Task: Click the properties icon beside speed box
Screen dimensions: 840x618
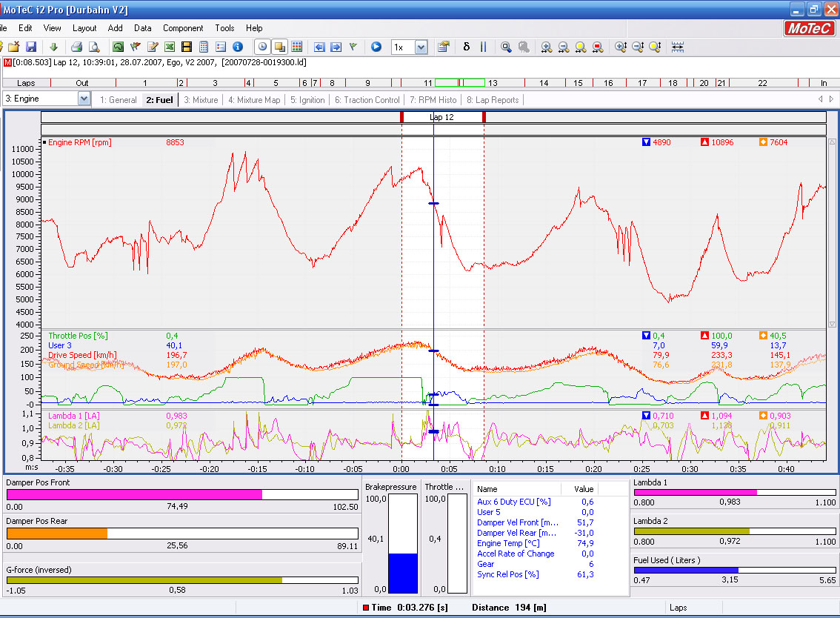Action: tap(443, 47)
